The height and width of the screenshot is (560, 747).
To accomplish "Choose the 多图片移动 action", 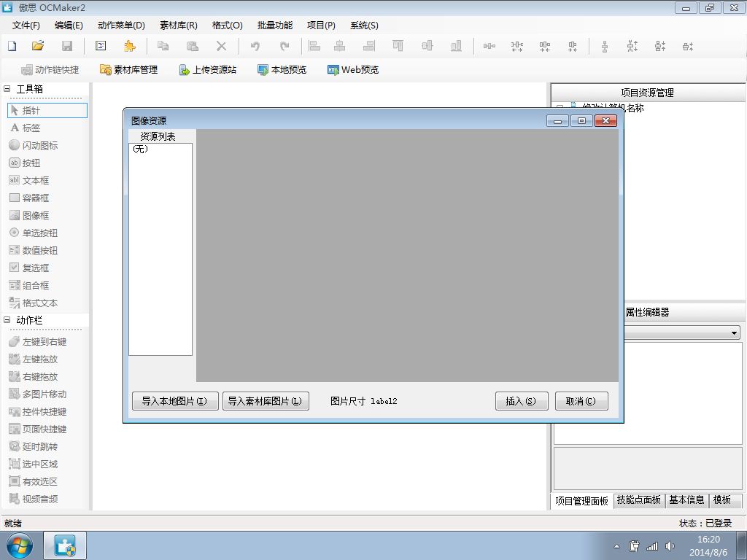I will (x=38, y=394).
